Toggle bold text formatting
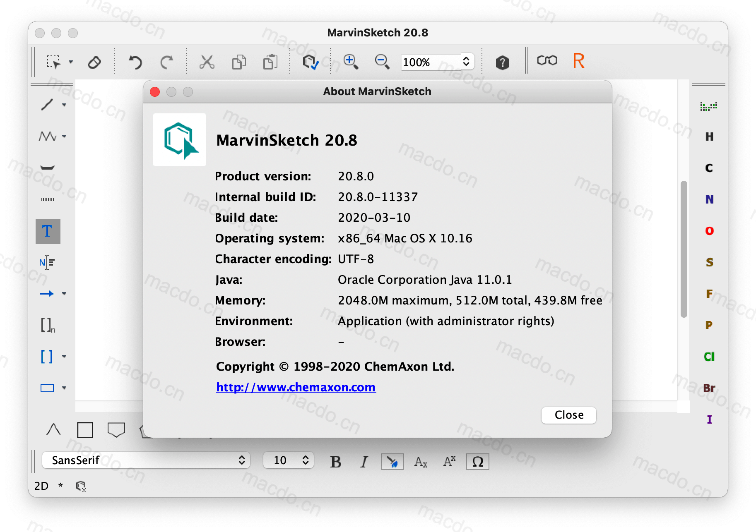Image resolution: width=756 pixels, height=532 pixels. tap(336, 462)
